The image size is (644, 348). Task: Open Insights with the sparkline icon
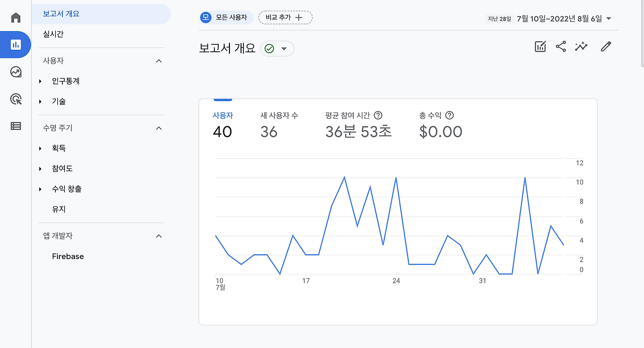coord(581,46)
